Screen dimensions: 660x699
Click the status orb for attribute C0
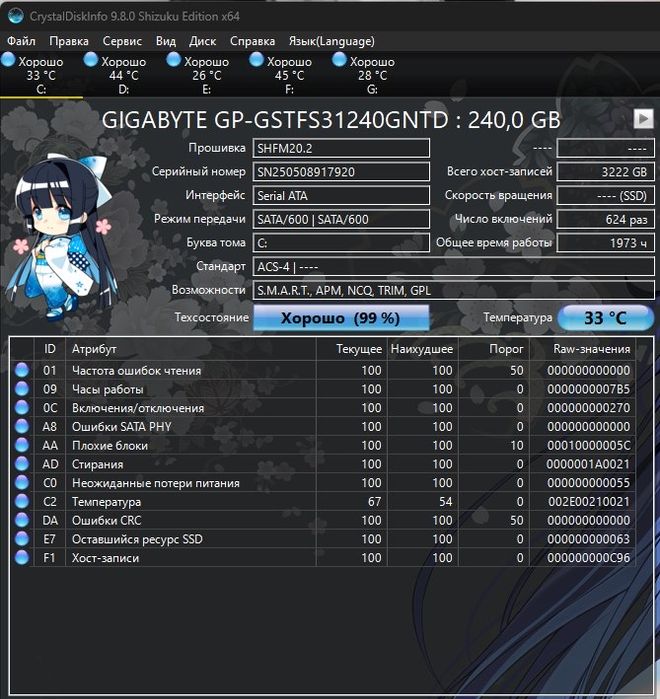[22, 482]
